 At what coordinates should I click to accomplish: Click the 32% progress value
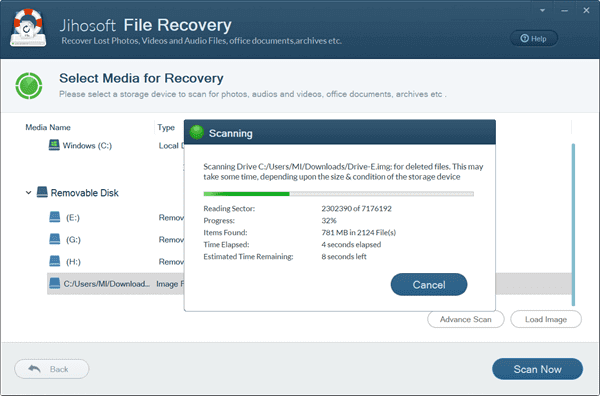pos(329,220)
